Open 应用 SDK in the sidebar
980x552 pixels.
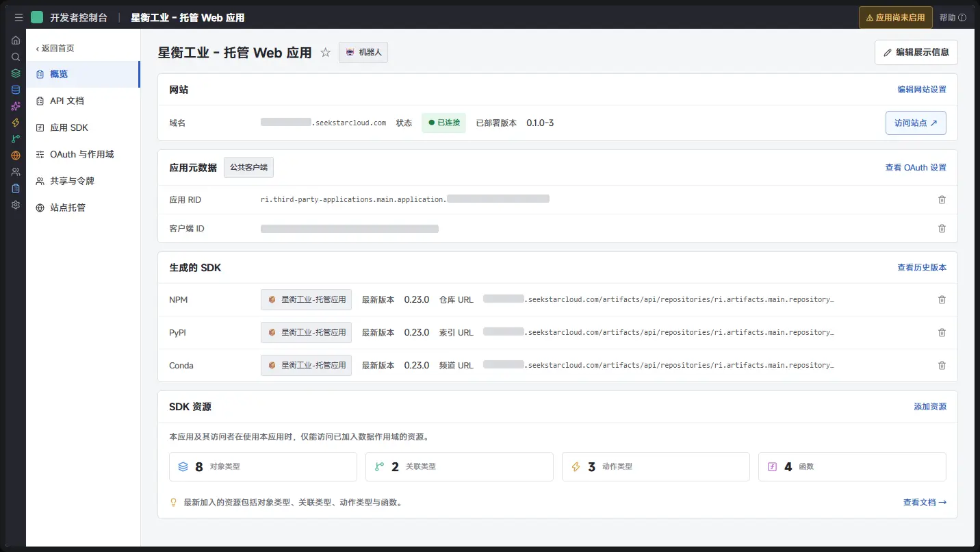(x=83, y=127)
